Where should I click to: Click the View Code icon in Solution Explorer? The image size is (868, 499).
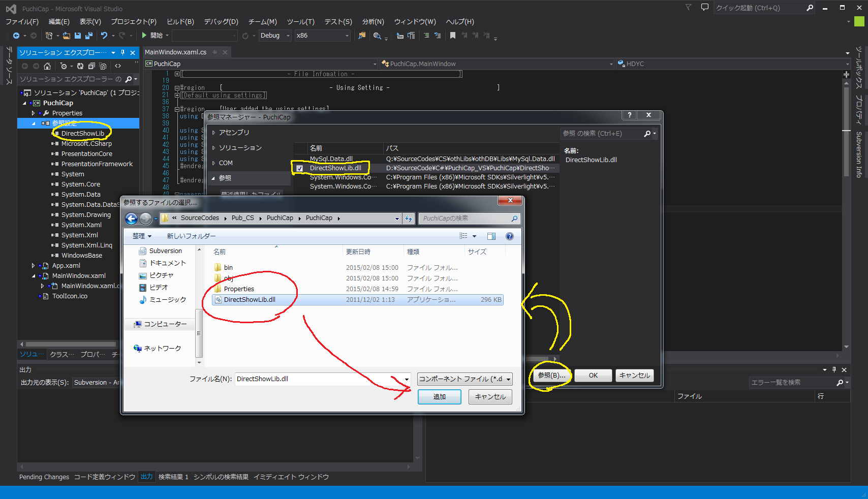(x=118, y=66)
